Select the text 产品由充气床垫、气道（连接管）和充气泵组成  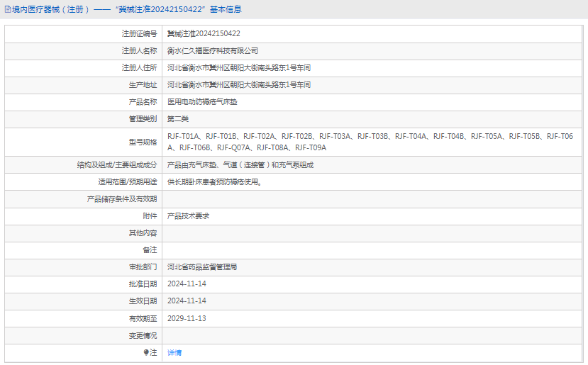click(x=240, y=165)
